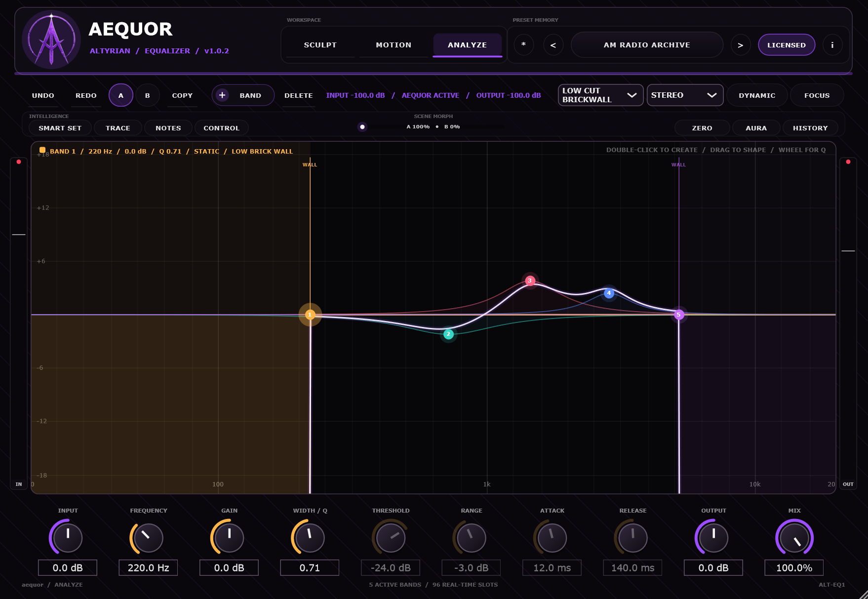Click the frequency field 220.0 Hz
The width and height of the screenshot is (868, 599).
pyautogui.click(x=148, y=568)
